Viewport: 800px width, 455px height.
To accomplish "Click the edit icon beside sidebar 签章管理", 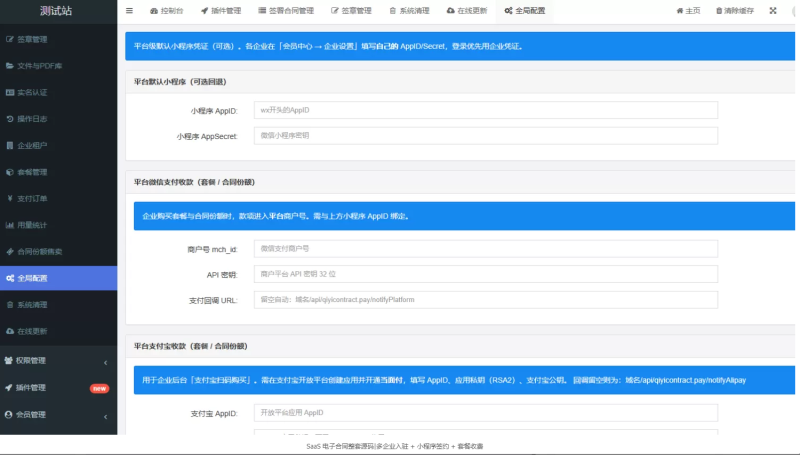I will (x=10, y=39).
